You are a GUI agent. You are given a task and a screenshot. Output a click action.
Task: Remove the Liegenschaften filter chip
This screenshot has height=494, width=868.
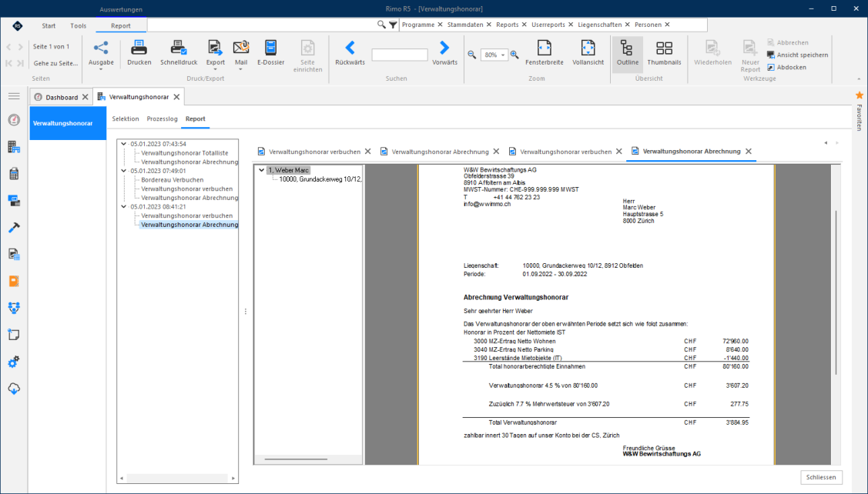(x=627, y=25)
